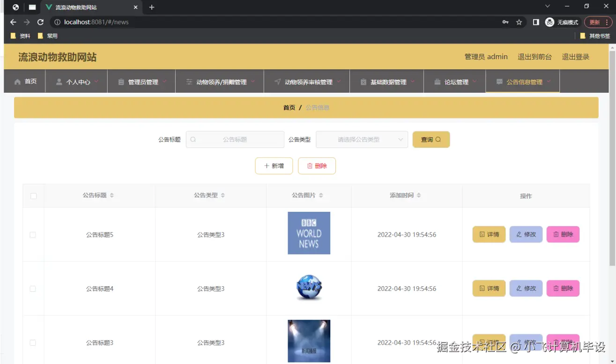Click 修改 for 公告标题5
616x364 pixels.
click(x=526, y=234)
